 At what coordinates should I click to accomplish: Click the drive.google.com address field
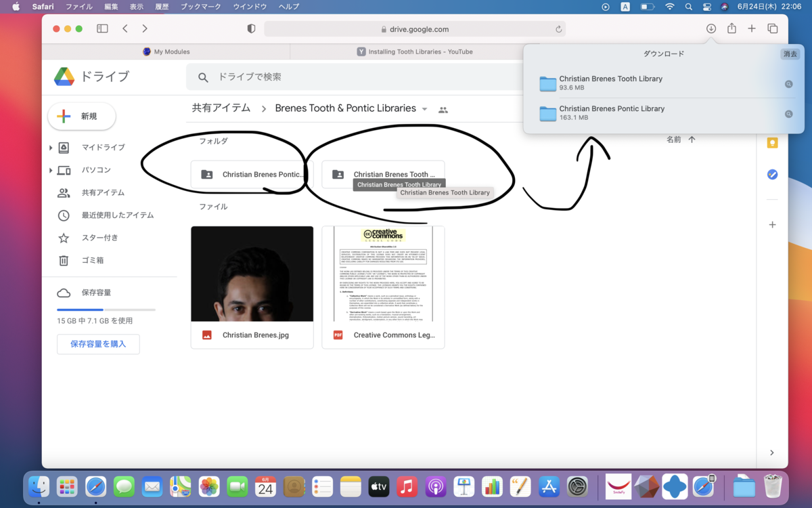click(x=415, y=29)
